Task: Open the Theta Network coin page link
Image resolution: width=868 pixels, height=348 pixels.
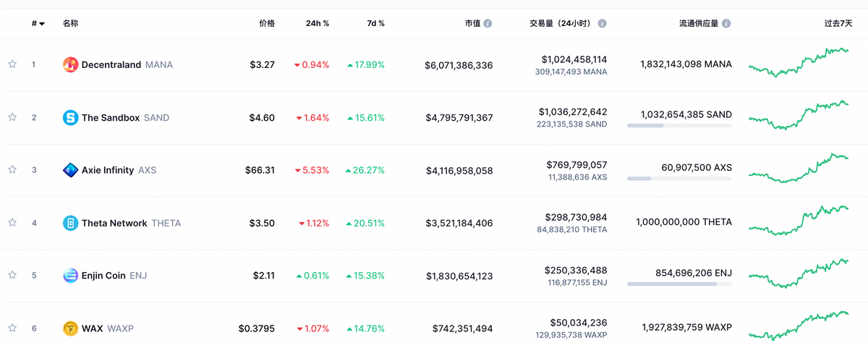Action: [114, 223]
